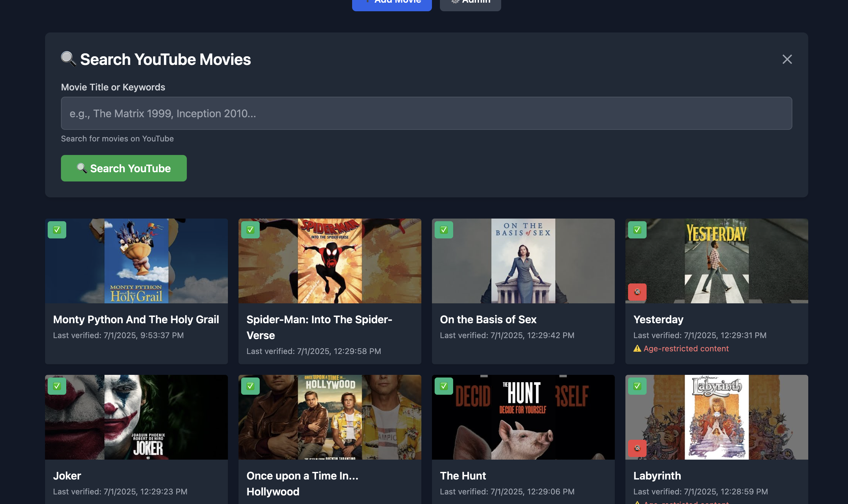Click 'Last verified: 7/1/2025, 12:29:58 PM'
Screen dimensions: 848x504
point(314,351)
